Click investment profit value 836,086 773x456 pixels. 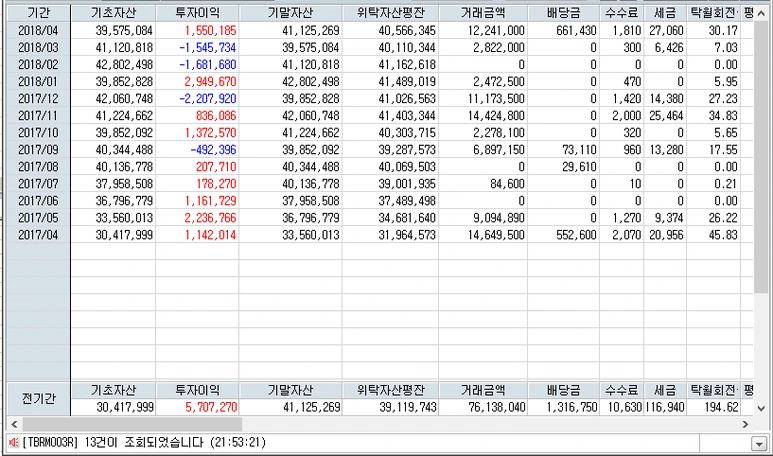(216, 116)
